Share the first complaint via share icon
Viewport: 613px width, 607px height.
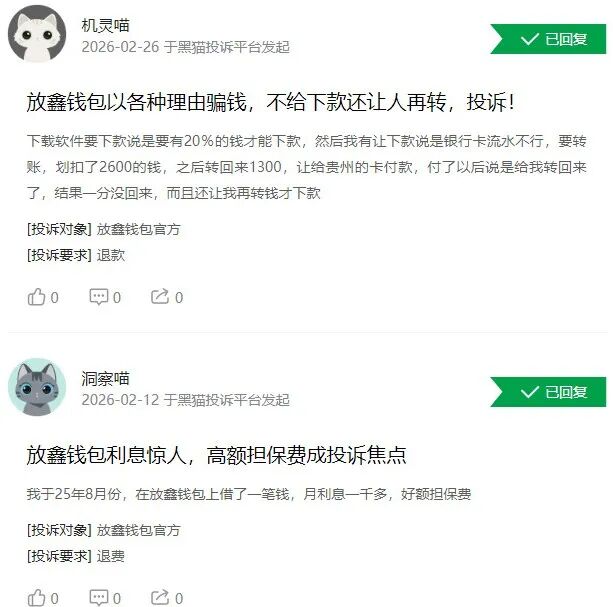click(x=160, y=297)
